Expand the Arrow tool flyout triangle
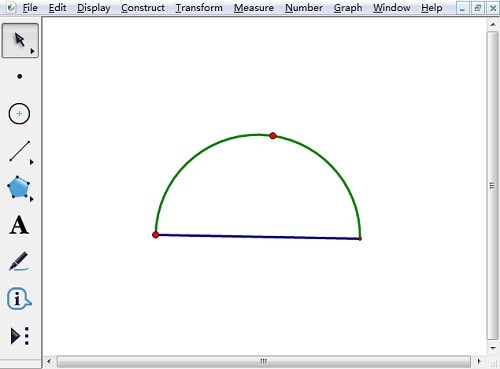 32,51
